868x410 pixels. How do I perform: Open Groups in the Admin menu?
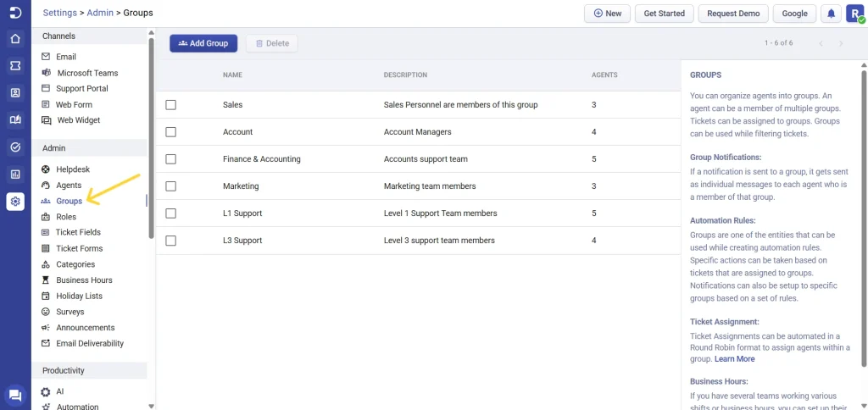pyautogui.click(x=70, y=201)
